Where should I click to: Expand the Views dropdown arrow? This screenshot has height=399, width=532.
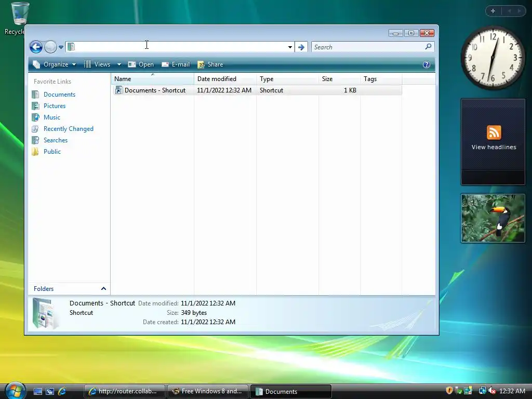pos(119,64)
